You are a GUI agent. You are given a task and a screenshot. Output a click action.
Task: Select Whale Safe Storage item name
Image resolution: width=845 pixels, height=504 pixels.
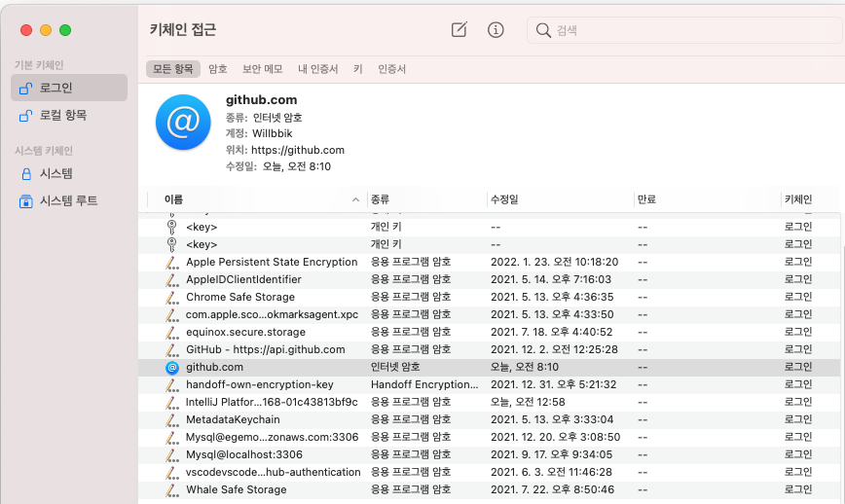point(236,489)
